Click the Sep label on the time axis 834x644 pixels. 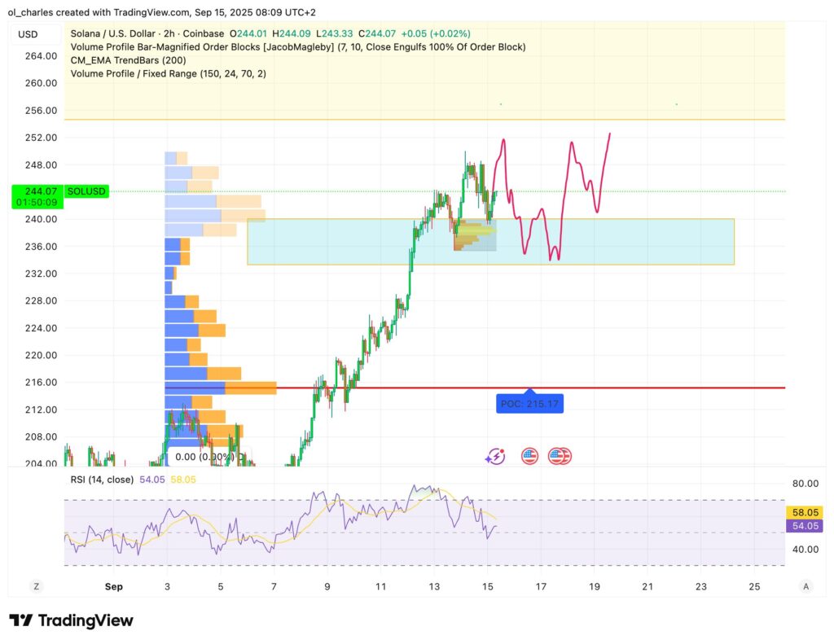(x=113, y=586)
